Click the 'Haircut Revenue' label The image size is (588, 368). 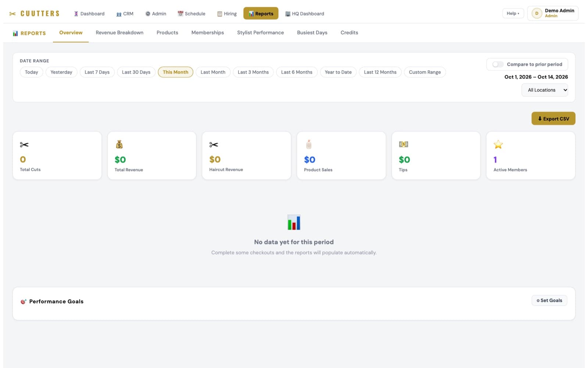[226, 170]
